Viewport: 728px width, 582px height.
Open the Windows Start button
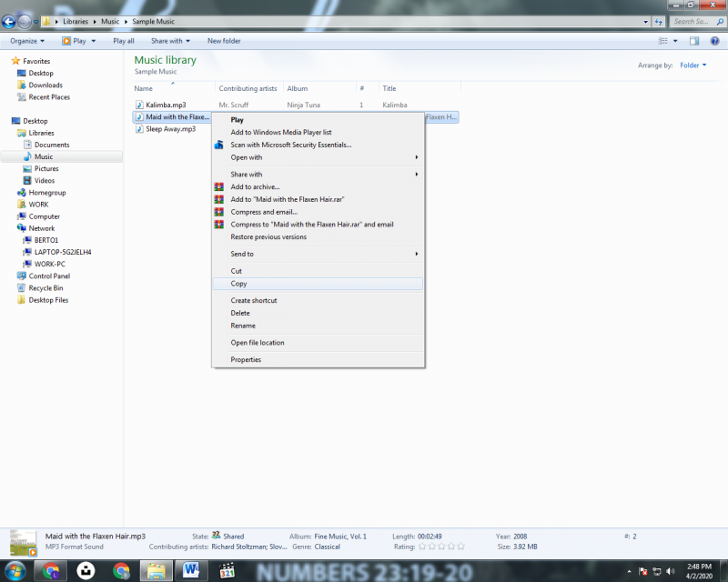15,570
